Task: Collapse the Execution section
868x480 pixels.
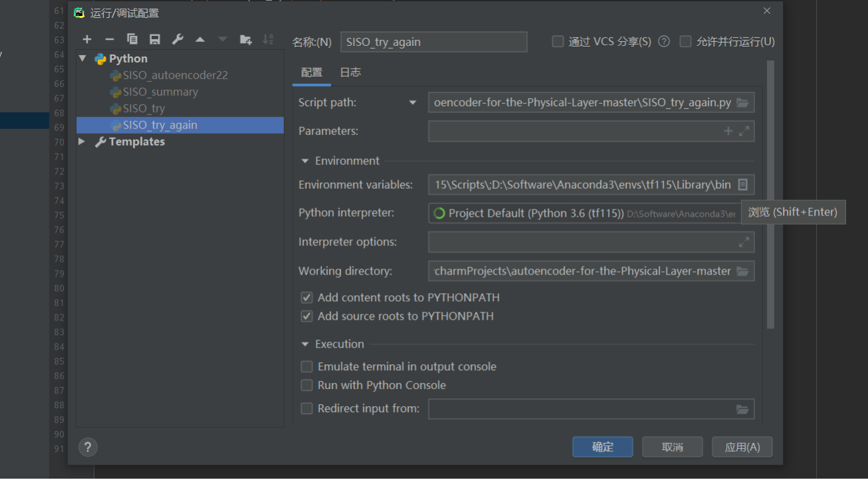Action: 305,344
